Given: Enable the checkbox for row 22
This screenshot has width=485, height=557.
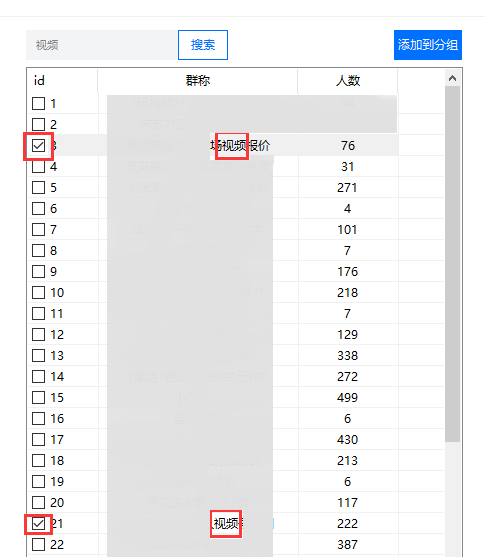Looking at the screenshot, I should click(38, 545).
